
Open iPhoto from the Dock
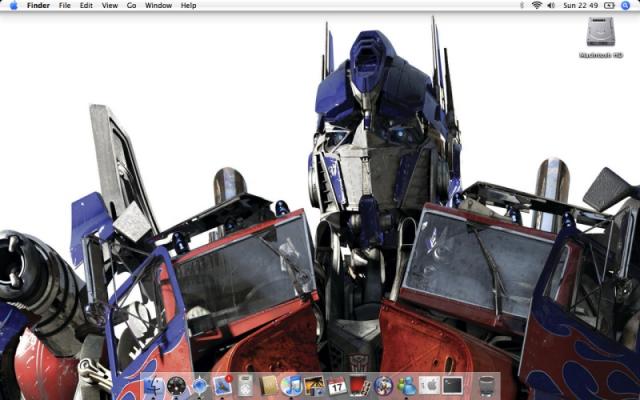point(314,386)
